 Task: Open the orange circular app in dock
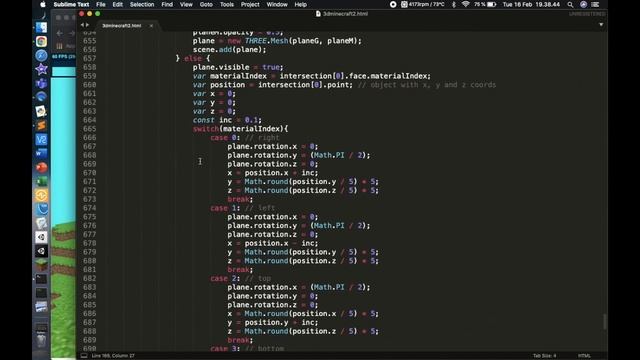[x=41, y=196]
